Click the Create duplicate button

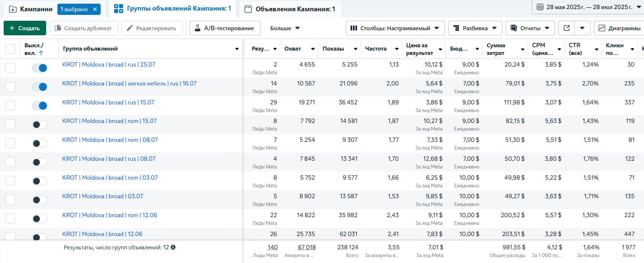pyautogui.click(x=84, y=28)
